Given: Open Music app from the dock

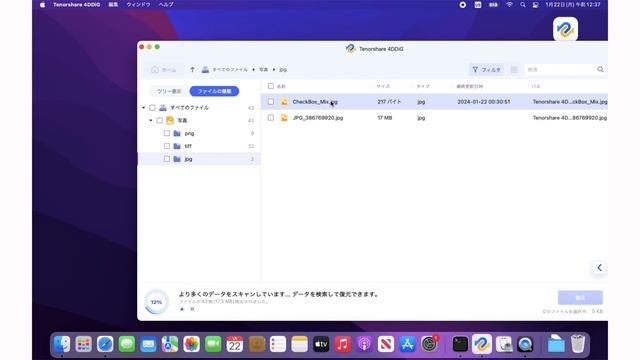Looking at the screenshot, I should point(342,344).
